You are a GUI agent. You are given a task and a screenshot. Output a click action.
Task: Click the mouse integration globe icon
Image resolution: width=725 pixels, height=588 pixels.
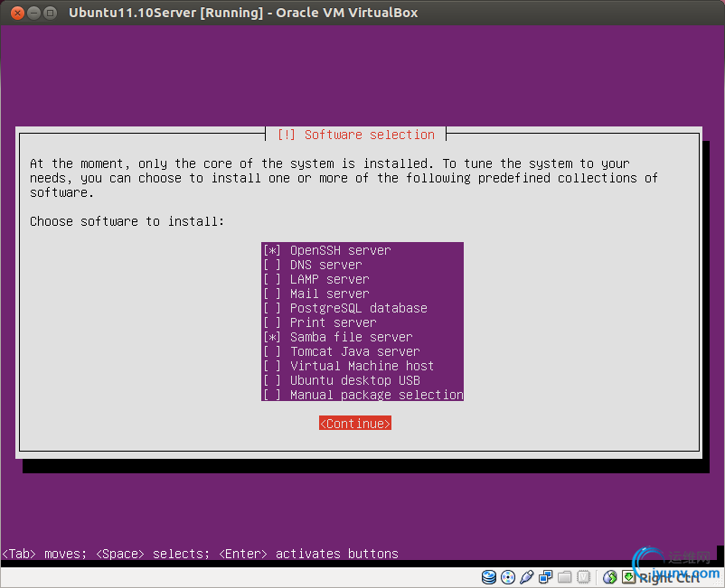point(610,577)
